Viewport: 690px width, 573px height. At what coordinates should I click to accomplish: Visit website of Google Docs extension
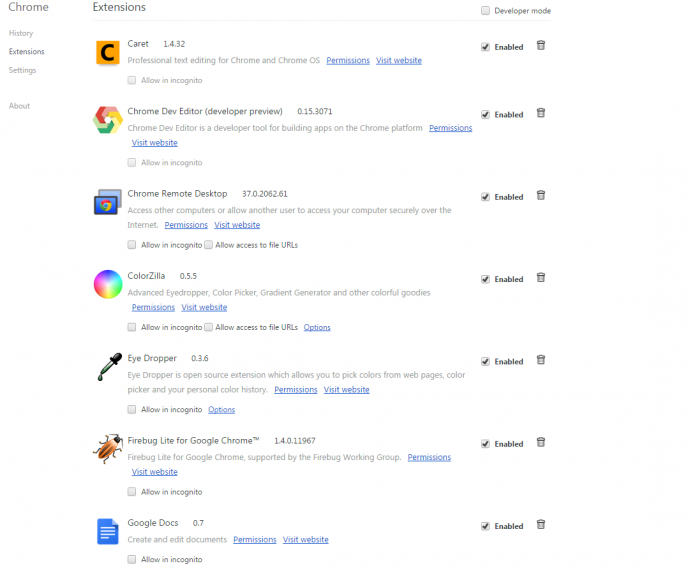tap(305, 540)
